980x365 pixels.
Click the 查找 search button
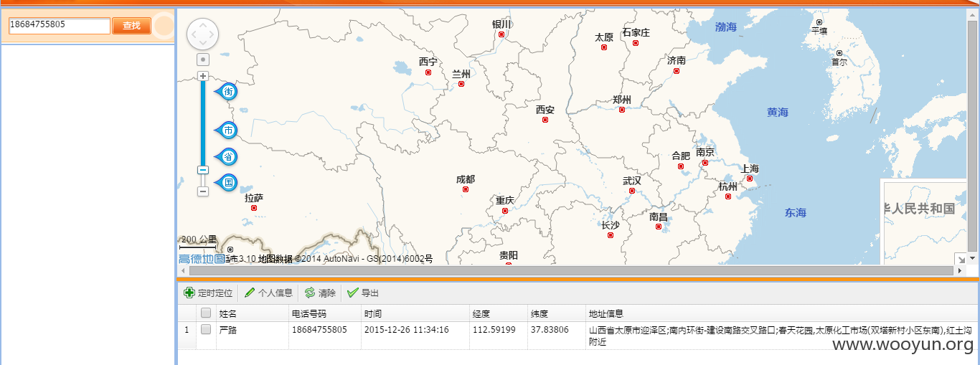[x=131, y=26]
